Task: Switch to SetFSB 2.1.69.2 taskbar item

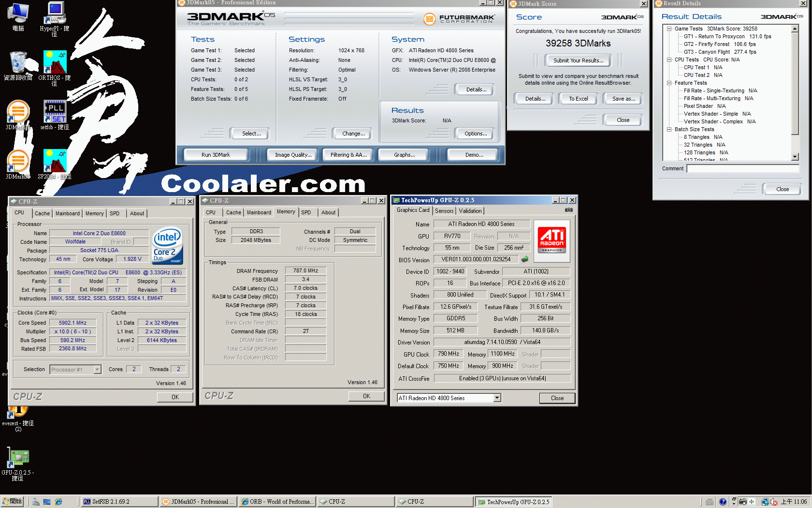Action: coord(119,502)
